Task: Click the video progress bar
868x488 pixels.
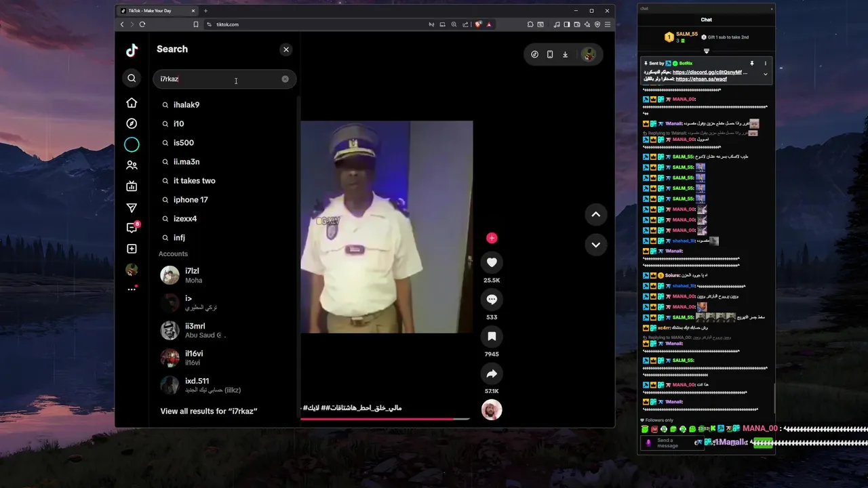Action: (x=385, y=419)
